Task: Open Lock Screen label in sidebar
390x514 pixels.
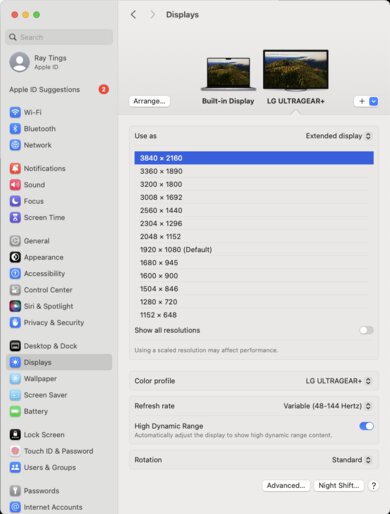Action: (x=44, y=434)
